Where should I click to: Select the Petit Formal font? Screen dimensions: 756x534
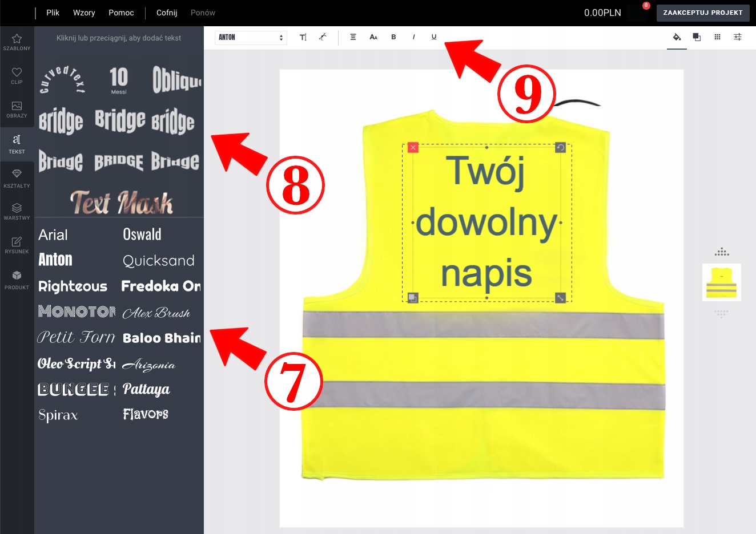point(77,337)
